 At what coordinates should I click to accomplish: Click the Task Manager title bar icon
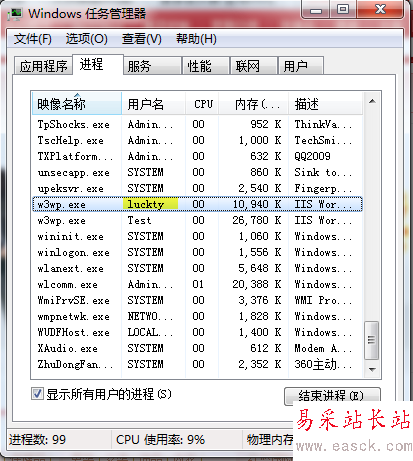[15, 14]
